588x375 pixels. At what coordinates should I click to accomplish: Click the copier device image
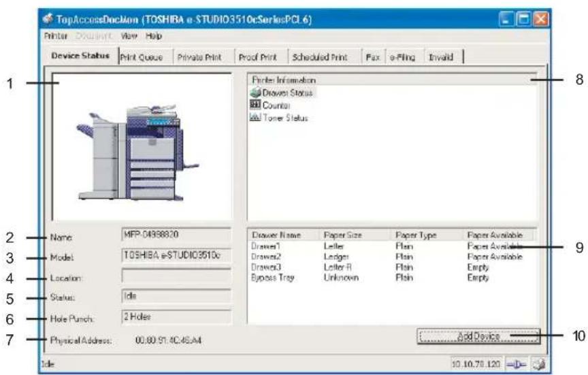[138, 152]
